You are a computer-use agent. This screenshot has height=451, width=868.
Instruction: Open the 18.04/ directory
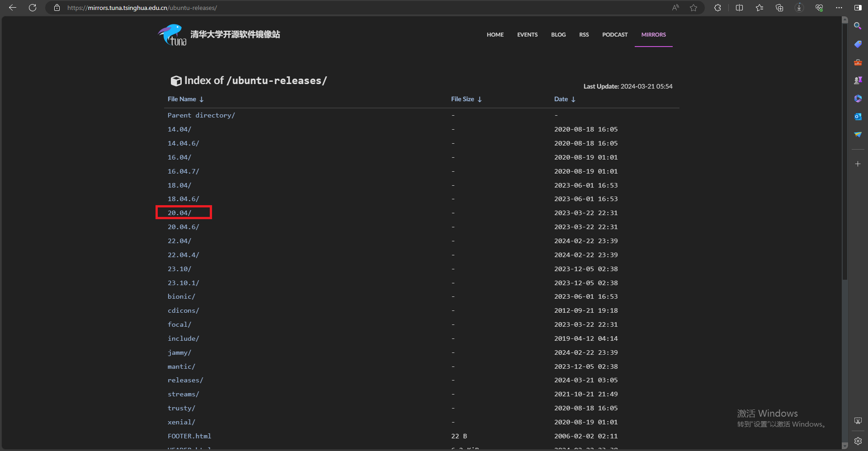pos(179,185)
